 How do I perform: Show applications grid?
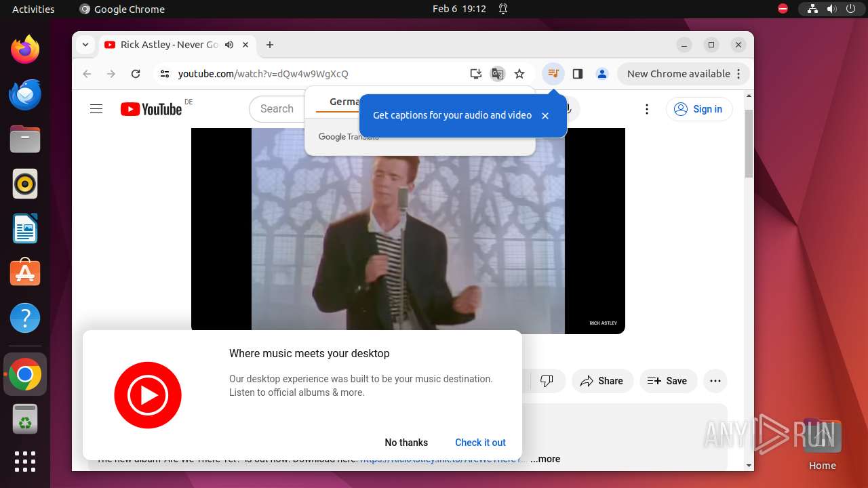pos(25,461)
